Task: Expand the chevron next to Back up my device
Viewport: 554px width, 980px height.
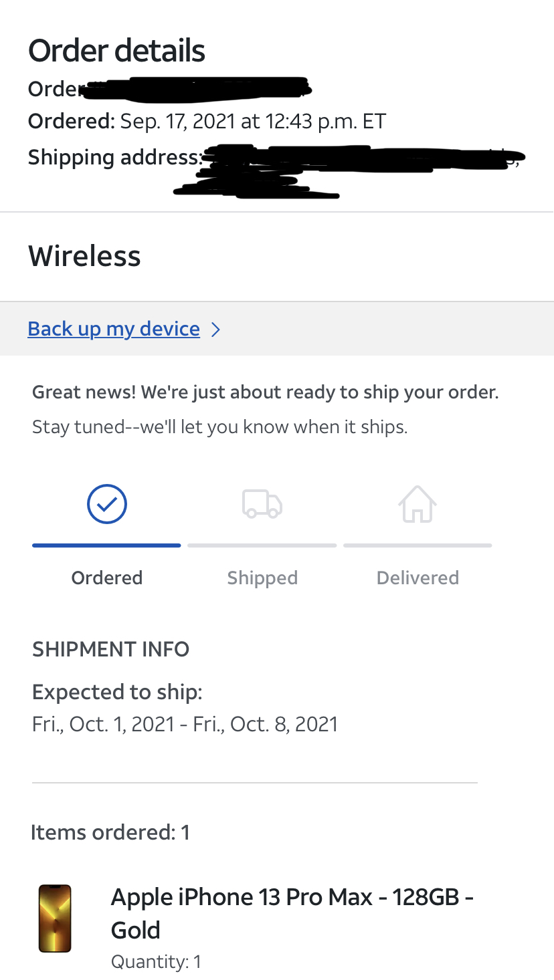Action: point(215,329)
